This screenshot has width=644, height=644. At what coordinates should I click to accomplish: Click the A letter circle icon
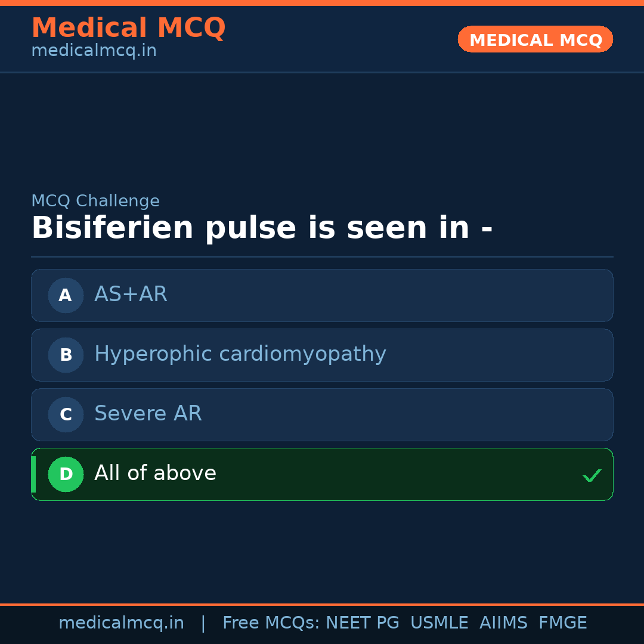point(66,295)
